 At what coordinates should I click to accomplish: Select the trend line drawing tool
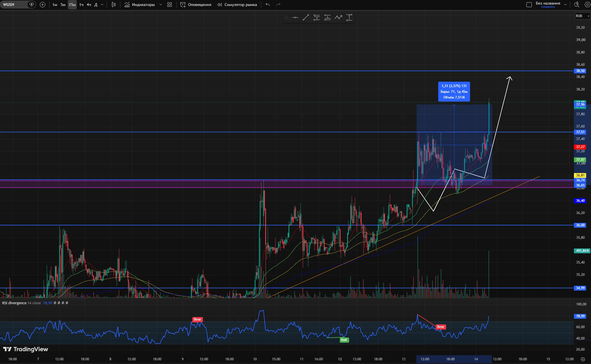pyautogui.click(x=306, y=18)
